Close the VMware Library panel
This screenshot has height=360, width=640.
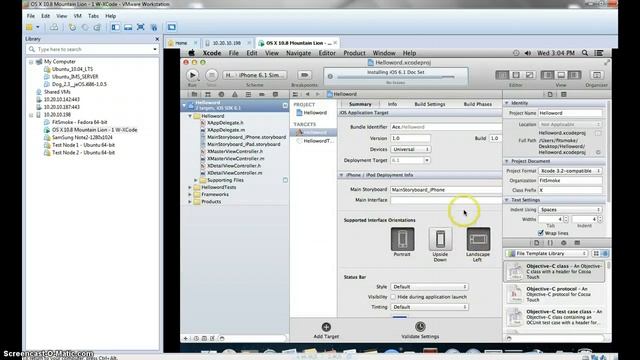click(x=157, y=39)
